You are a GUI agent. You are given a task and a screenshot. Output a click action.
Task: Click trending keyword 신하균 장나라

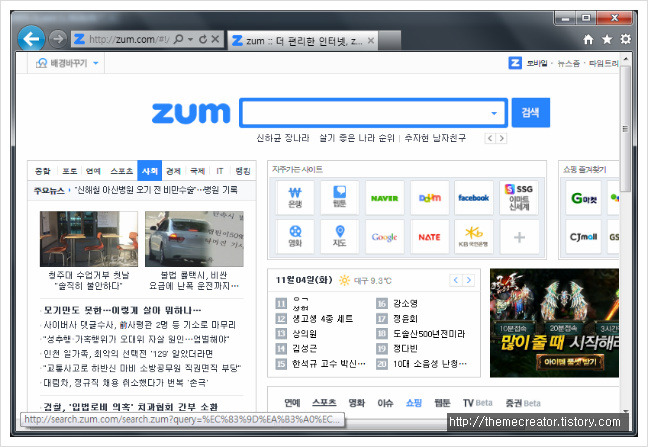[283, 138]
